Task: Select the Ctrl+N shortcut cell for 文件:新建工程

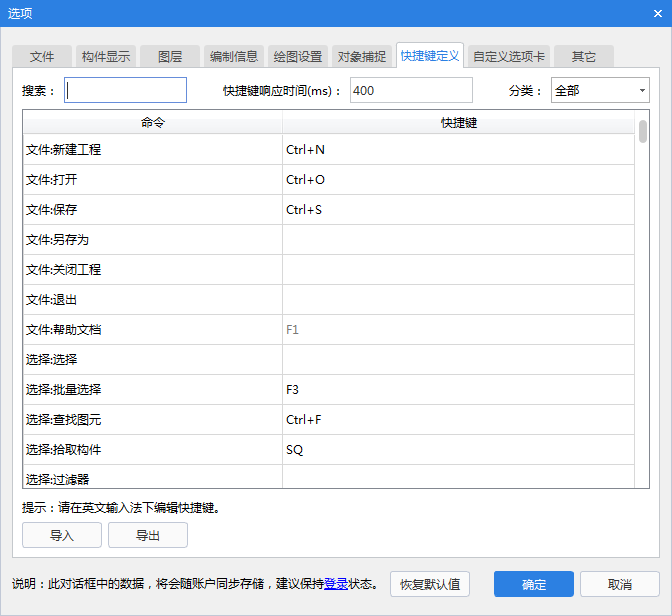Action: point(457,150)
